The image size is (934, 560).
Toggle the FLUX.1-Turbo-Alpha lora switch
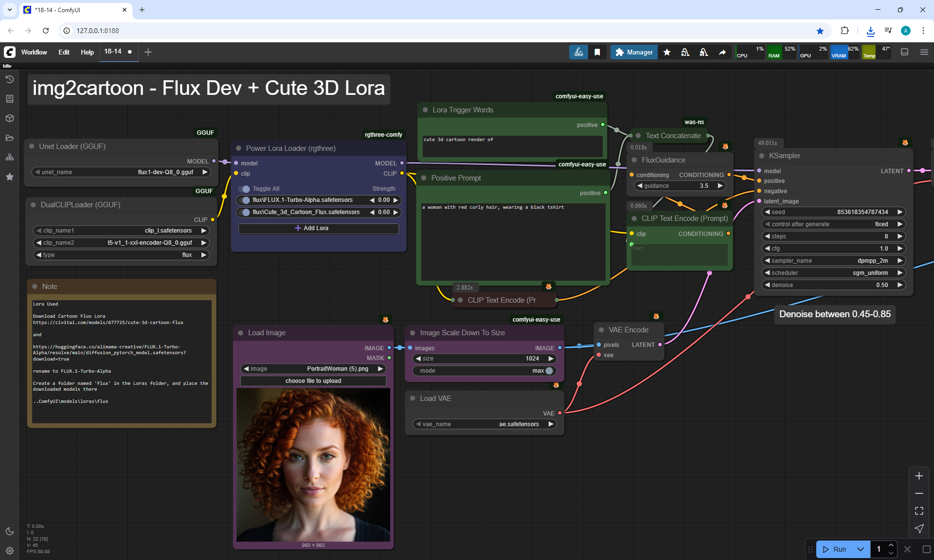245,200
